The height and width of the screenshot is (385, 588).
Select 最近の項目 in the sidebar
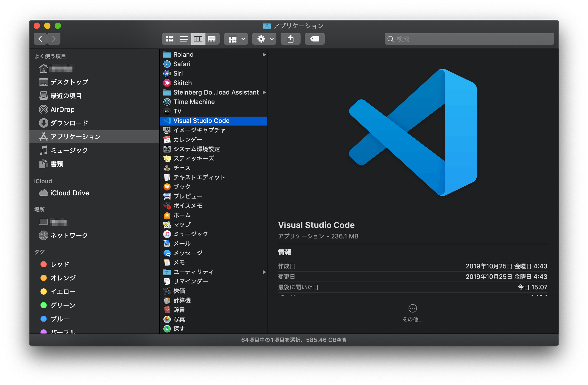click(66, 96)
